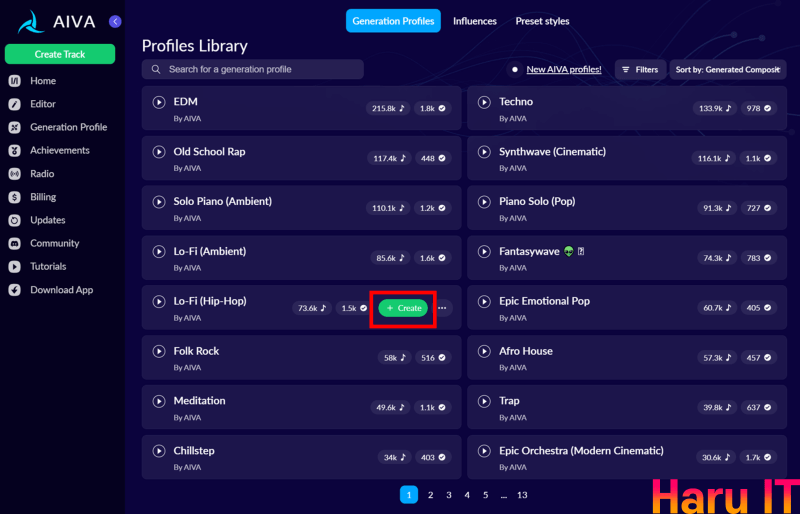Click Lo-Fi (Hip-Hop)'s 73.6k compositions badge
The width and height of the screenshot is (800, 514).
(x=312, y=308)
